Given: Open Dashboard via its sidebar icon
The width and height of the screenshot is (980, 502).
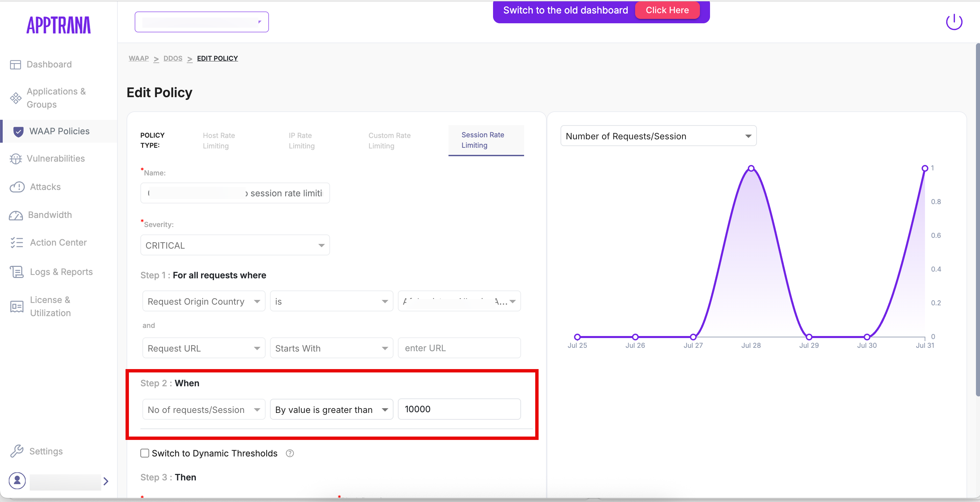Looking at the screenshot, I should coord(15,65).
